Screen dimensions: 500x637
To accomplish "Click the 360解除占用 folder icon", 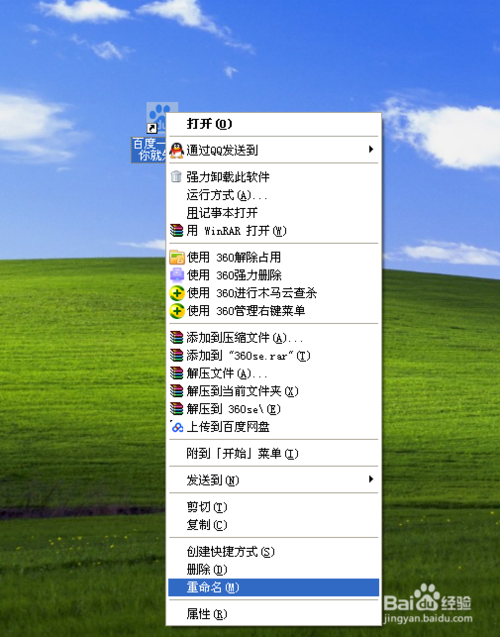I will pos(177,257).
